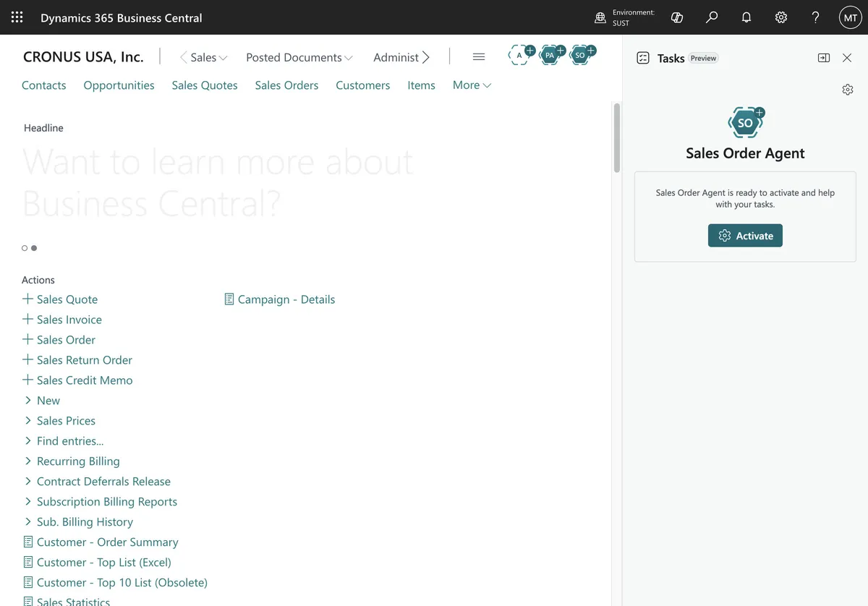Screen dimensions: 868x606
Task: Open the Sales Orders list
Action: click(286, 85)
